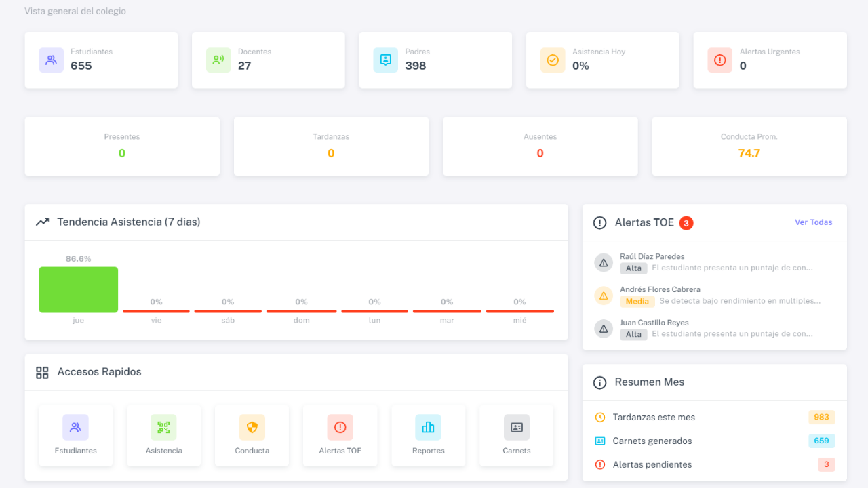868x488 pixels.
Task: Click the red Alertas TOE count badge
Action: tap(686, 223)
